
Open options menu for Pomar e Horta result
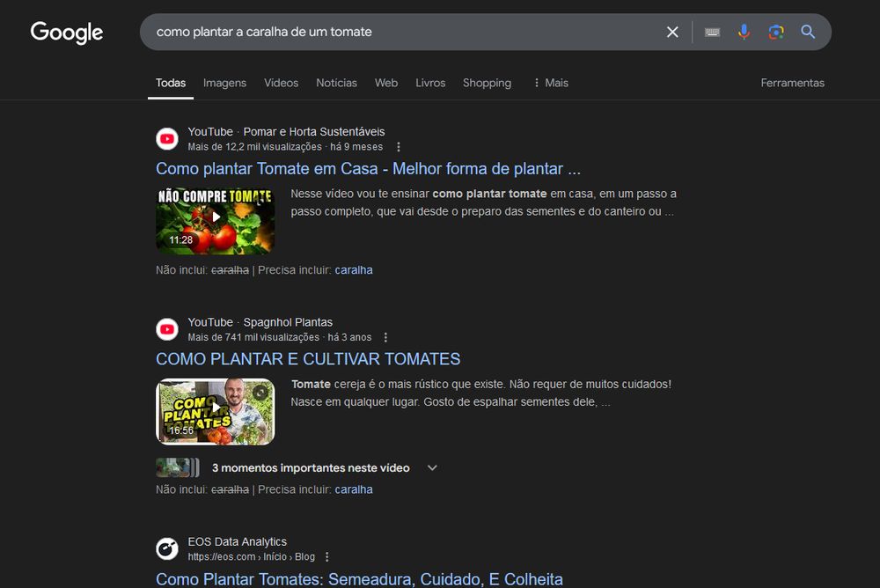pyautogui.click(x=399, y=147)
